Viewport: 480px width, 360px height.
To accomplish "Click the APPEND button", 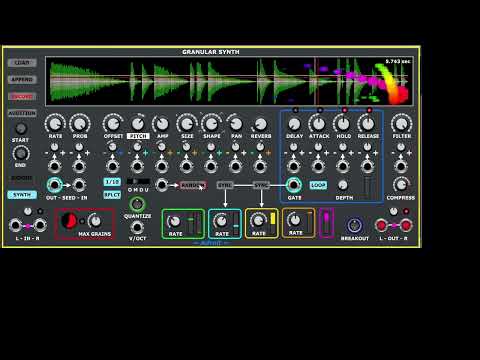I will coord(22,79).
